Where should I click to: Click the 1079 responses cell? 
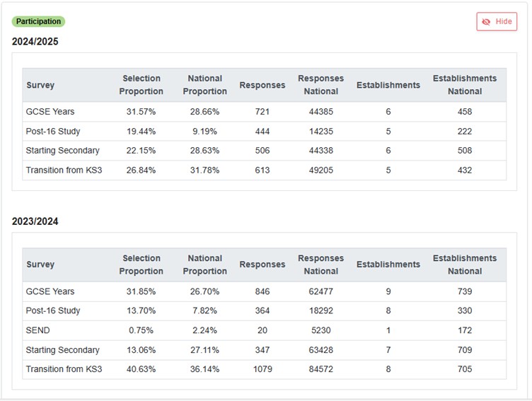262,369
